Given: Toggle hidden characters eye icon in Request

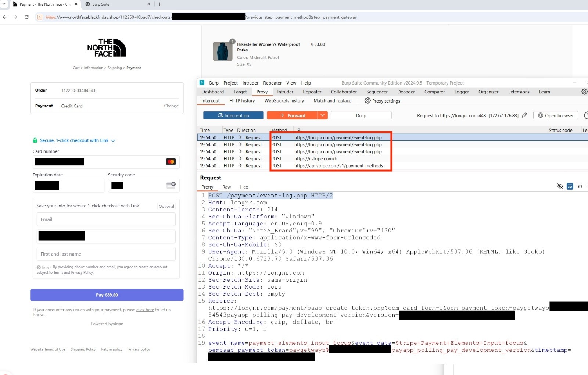Looking at the screenshot, I should point(560,186).
